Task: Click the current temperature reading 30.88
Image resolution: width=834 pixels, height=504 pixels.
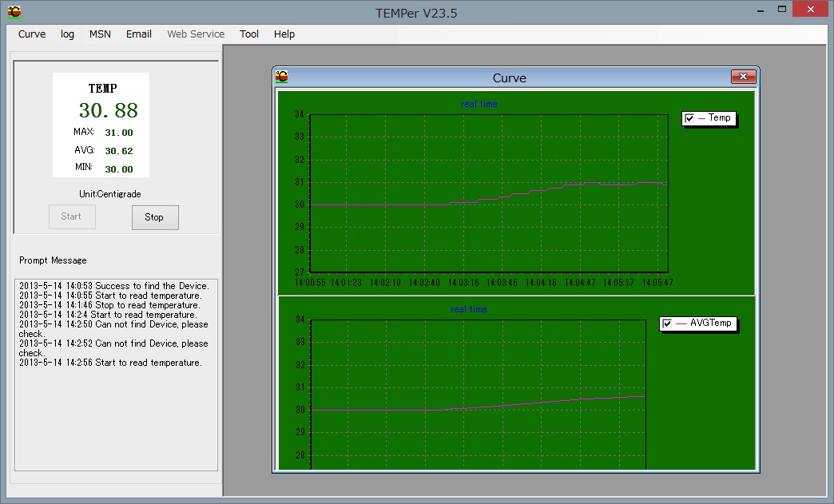Action: (x=108, y=110)
